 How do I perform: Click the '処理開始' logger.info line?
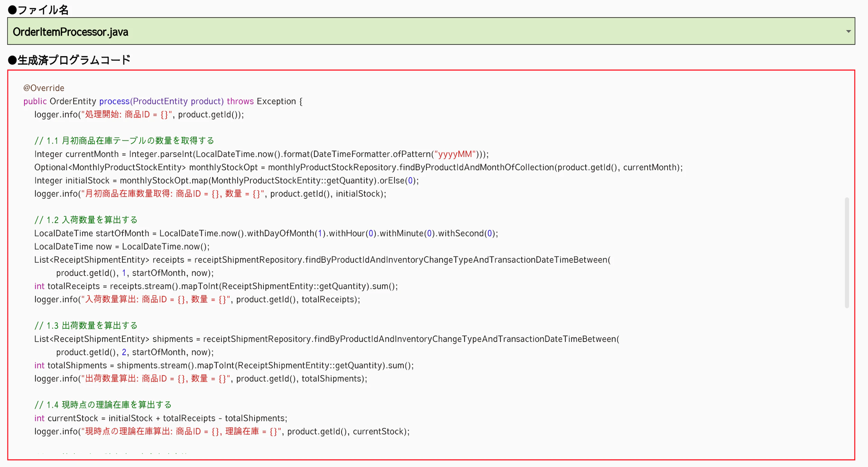pyautogui.click(x=139, y=115)
